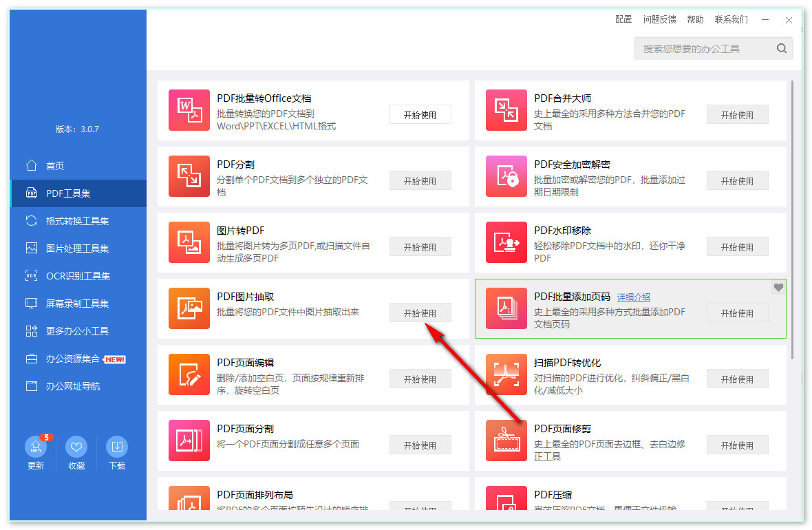Click the PDF安全加密解密 lock icon
This screenshot has height=530, width=812.
[x=506, y=176]
